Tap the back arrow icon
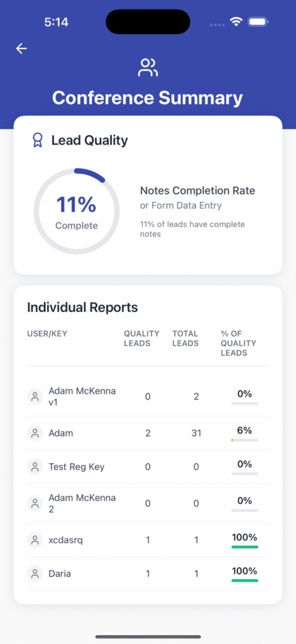Viewport: 296px width, 644px height. (21, 48)
